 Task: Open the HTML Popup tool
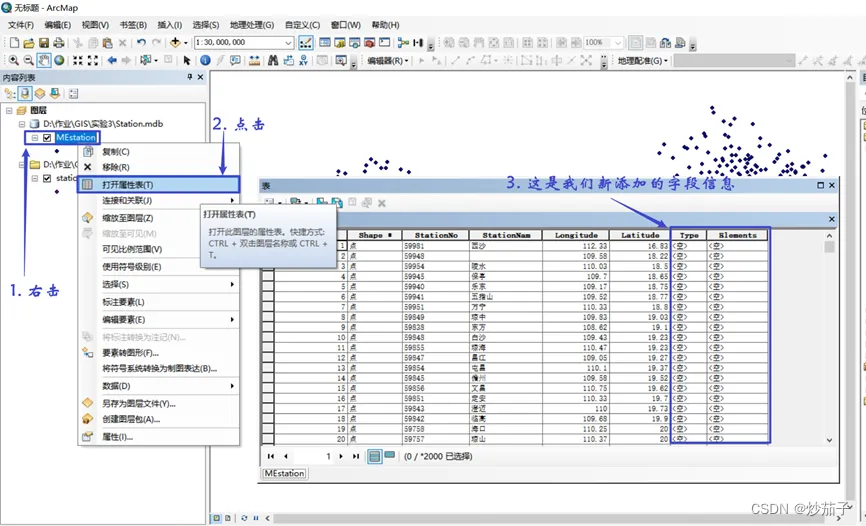tap(235, 60)
